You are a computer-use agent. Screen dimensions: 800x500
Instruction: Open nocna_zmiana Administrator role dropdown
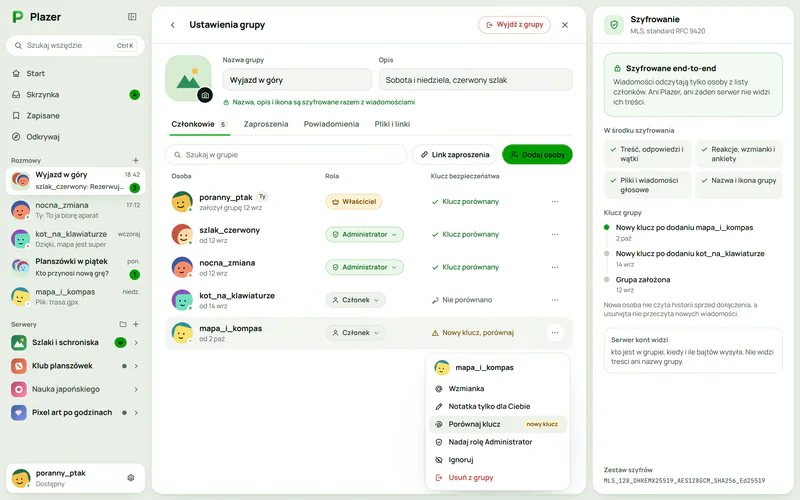pos(364,267)
